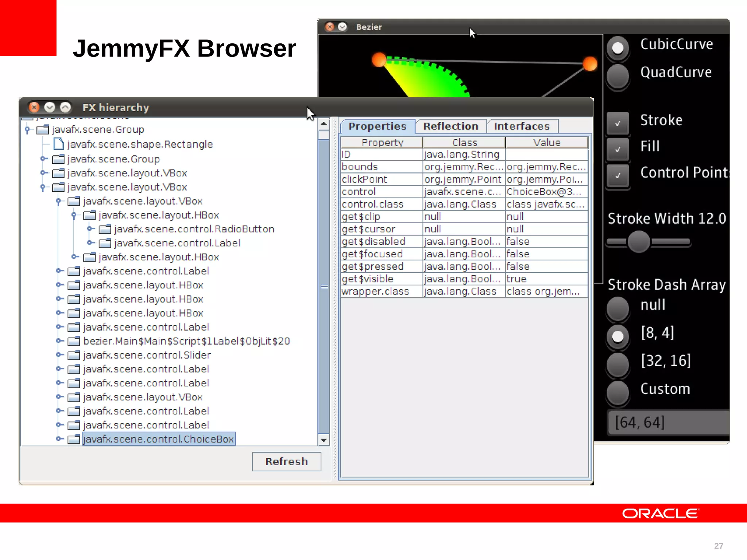747x560 pixels.
Task: Click the ChoiceBox node folder icon
Action: click(74, 439)
